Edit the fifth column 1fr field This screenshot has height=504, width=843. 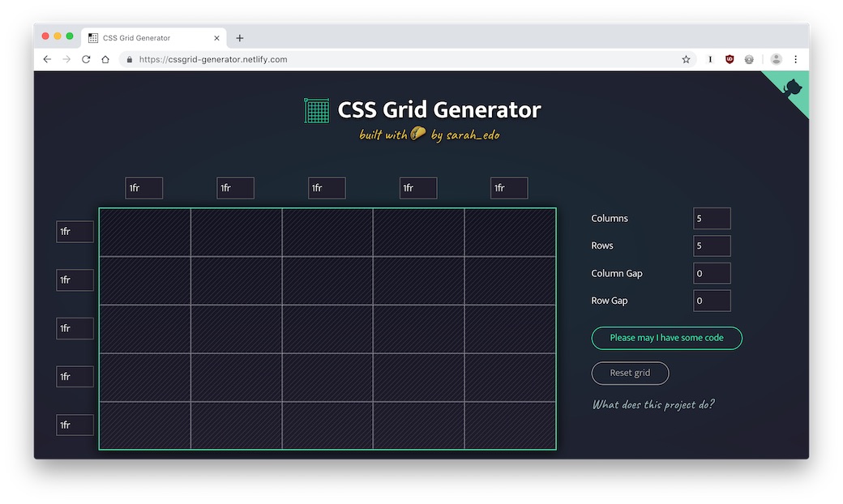pyautogui.click(x=509, y=188)
